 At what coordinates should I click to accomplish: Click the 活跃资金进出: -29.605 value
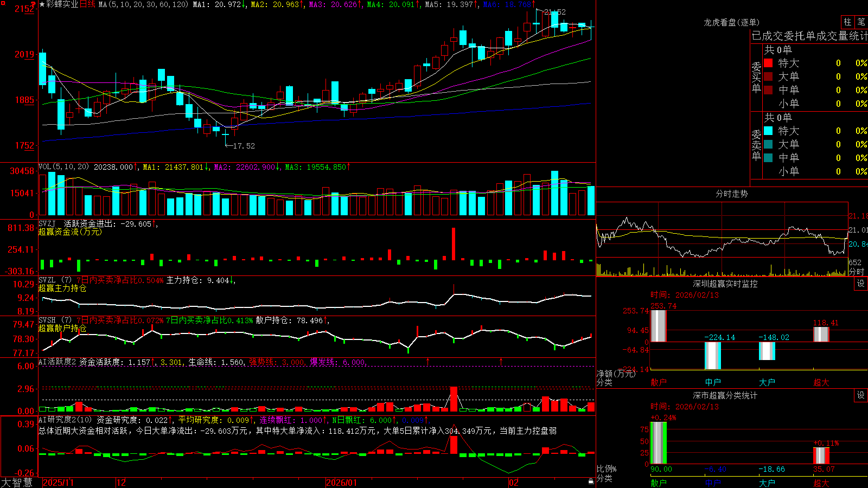tap(107, 223)
